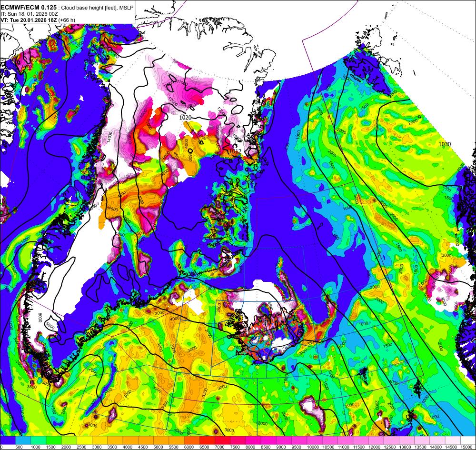Click the '(+66 h)' forecast hour text
Image resolution: width=476 pixels, height=450 pixels.
pyautogui.click(x=67, y=20)
